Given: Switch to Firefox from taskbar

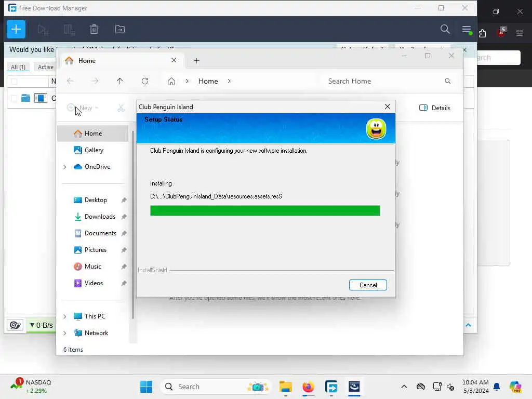Looking at the screenshot, I should point(308,387).
